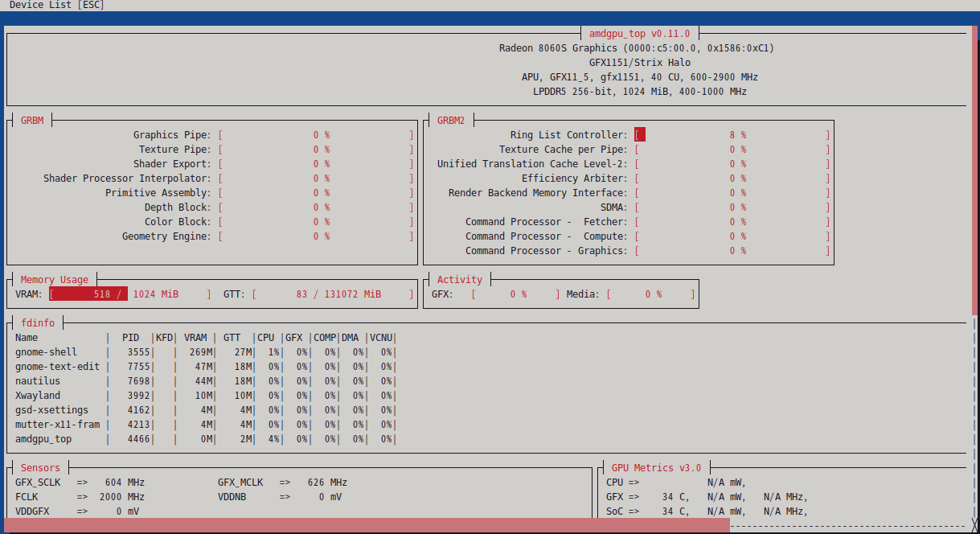The image size is (980, 534).
Task: Select the gsd-xsettings process row
Action: [x=205, y=410]
